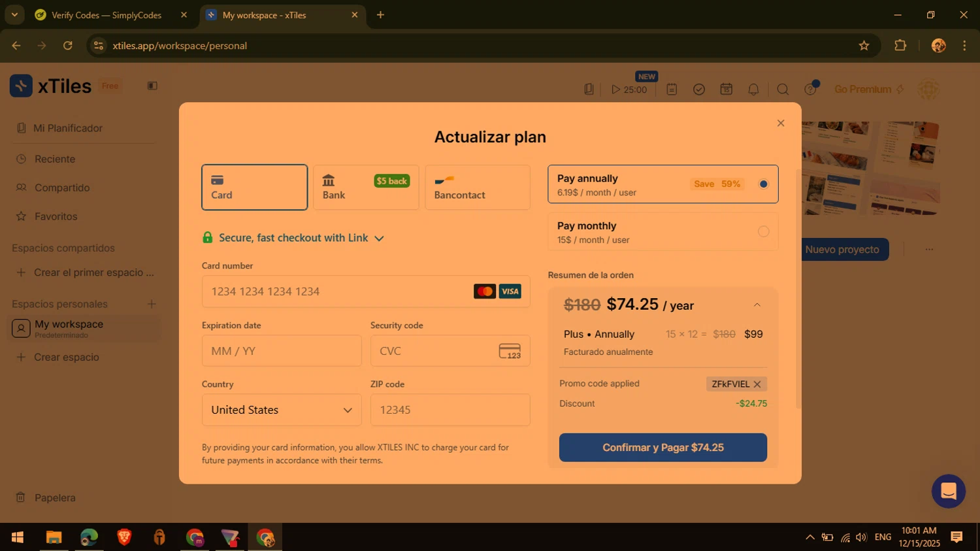Image resolution: width=980 pixels, height=551 pixels.
Task: Click the ZIP code input field
Action: coord(450,410)
